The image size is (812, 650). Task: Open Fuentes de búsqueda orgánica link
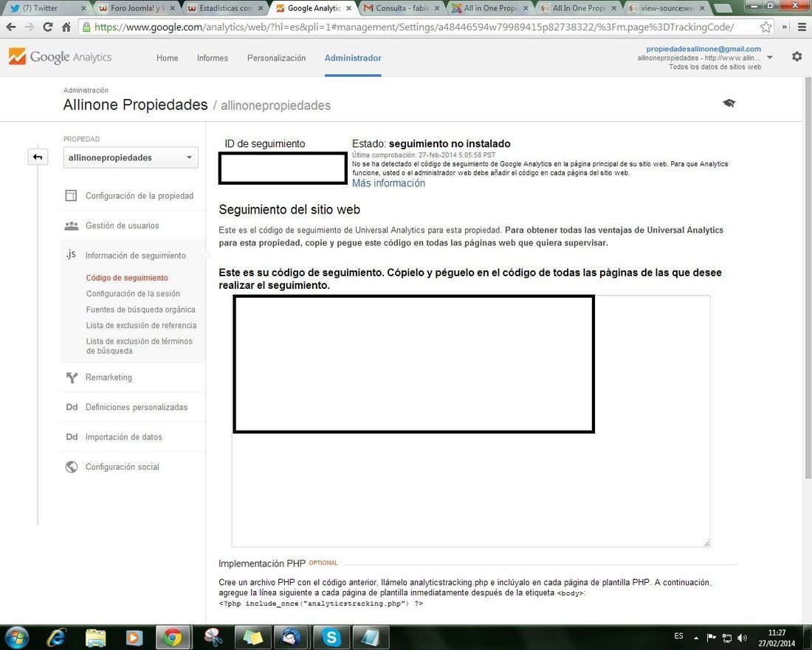(x=140, y=309)
